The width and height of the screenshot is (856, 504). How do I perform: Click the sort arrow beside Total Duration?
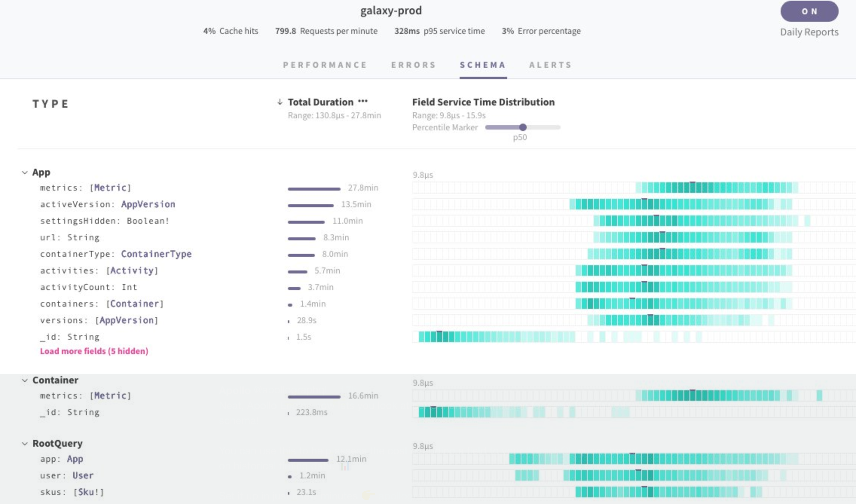280,102
